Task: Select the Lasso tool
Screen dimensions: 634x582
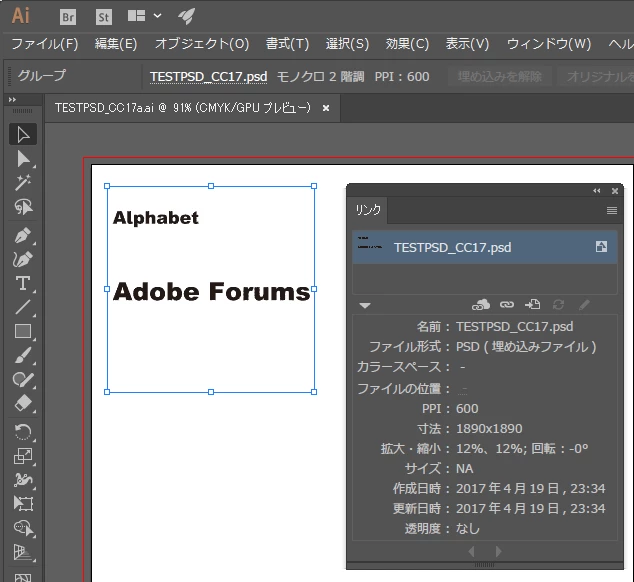Action: coord(23,207)
